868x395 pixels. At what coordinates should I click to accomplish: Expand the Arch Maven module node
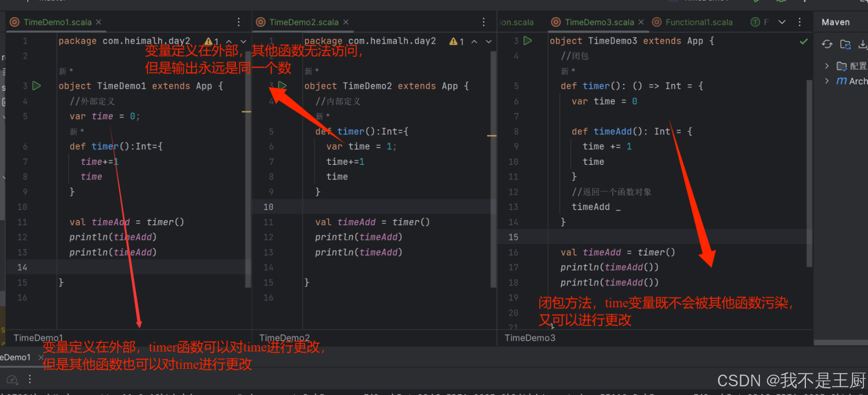point(827,81)
